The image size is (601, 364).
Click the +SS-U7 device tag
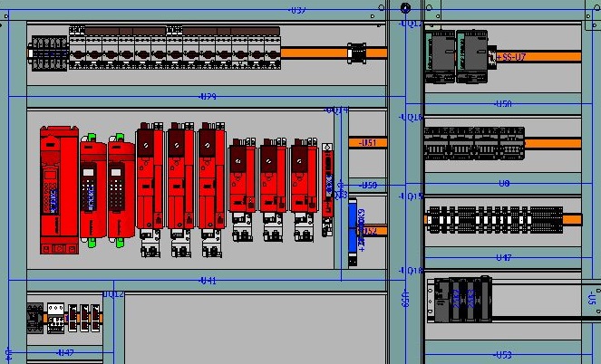(510, 57)
